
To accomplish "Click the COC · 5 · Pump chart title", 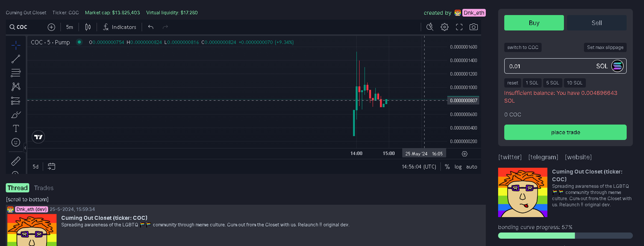I will 52,42.
